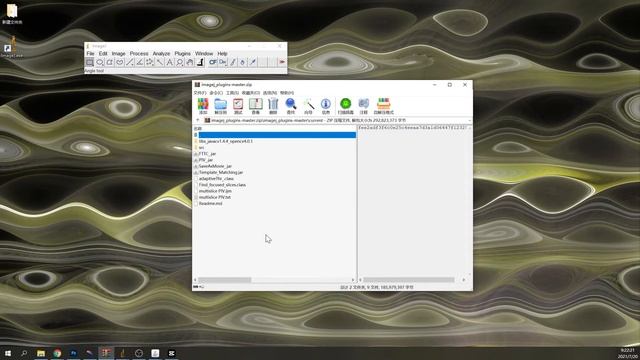Open the Help menu in ImageJ
Viewport: 640px width, 360px height.
tap(222, 53)
